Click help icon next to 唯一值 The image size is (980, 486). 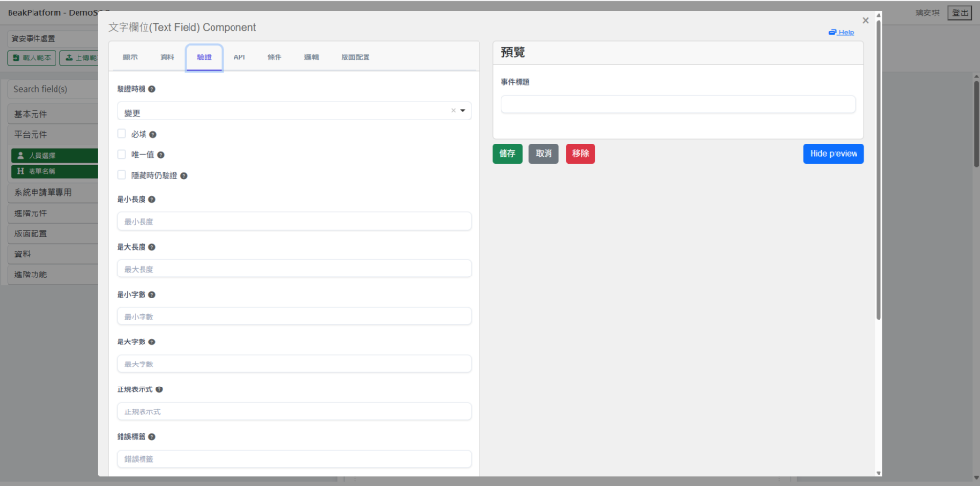(161, 155)
